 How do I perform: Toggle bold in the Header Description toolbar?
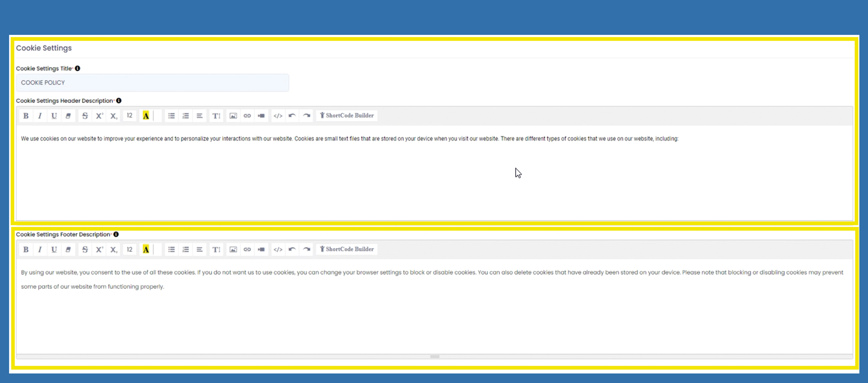pos(26,116)
